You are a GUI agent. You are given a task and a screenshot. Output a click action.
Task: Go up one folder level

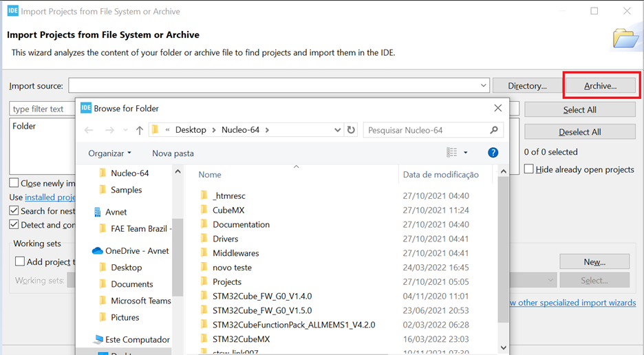[140, 130]
